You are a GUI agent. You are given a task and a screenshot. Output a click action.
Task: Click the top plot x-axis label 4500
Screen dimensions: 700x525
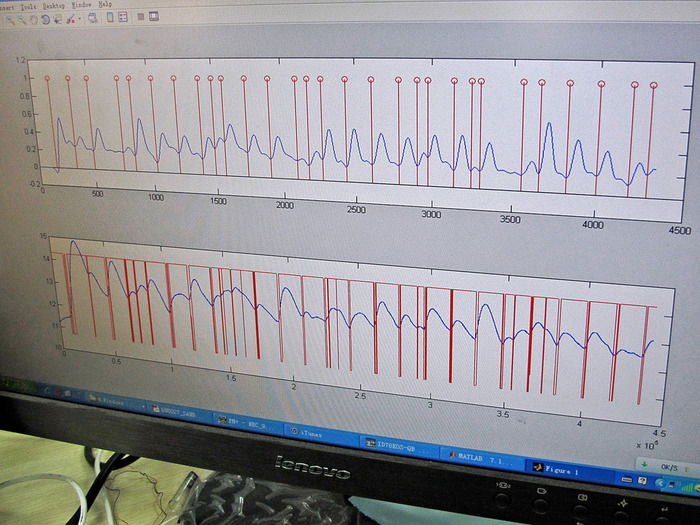(x=679, y=230)
